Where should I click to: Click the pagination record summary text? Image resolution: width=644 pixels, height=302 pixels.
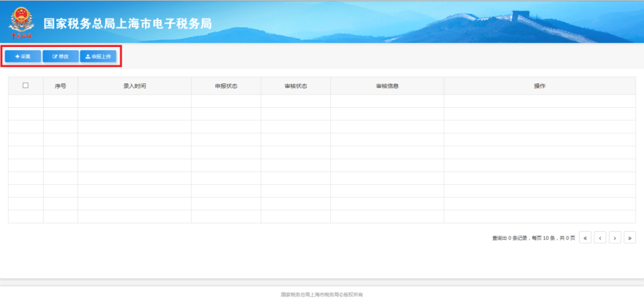tap(534, 238)
